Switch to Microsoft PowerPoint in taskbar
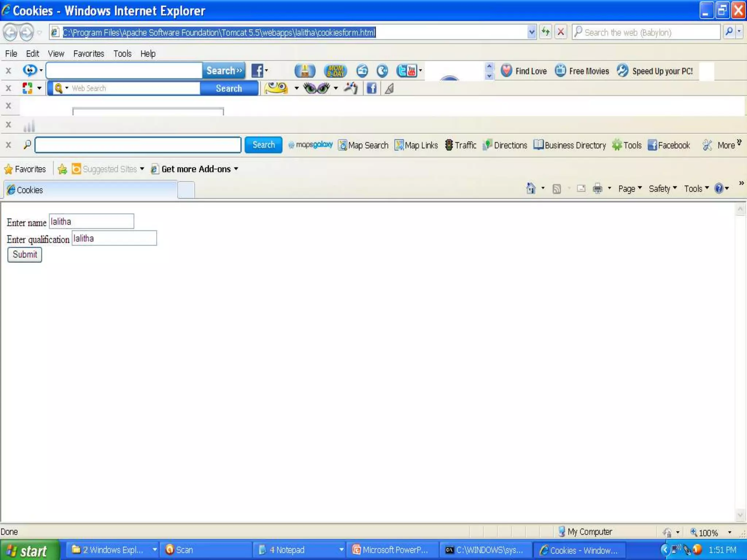747x560 pixels. point(390,550)
